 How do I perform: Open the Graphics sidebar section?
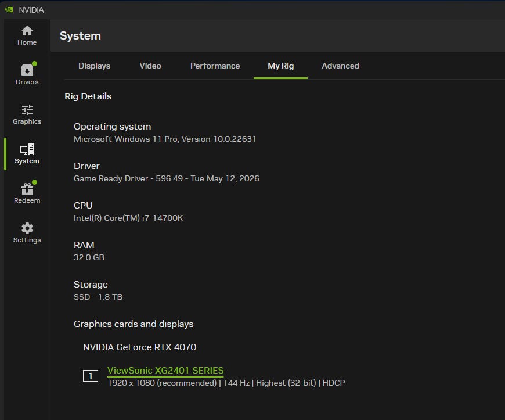pos(27,114)
